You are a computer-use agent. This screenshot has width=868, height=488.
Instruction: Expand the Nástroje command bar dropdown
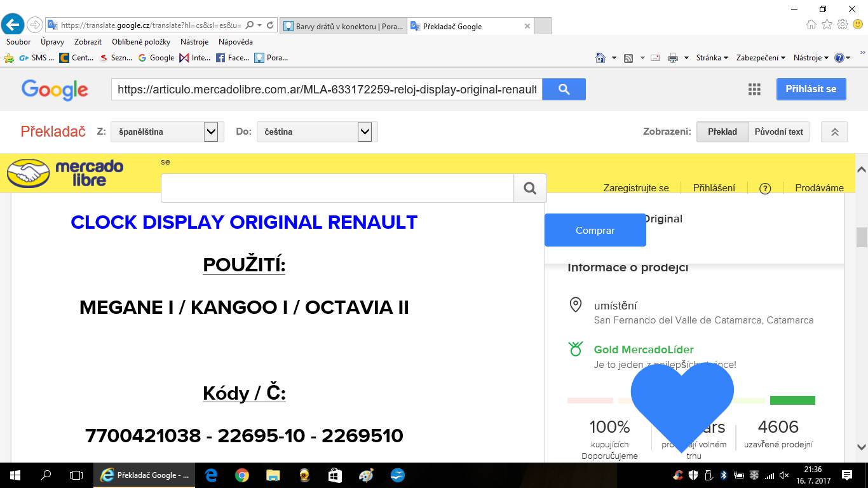click(x=811, y=58)
